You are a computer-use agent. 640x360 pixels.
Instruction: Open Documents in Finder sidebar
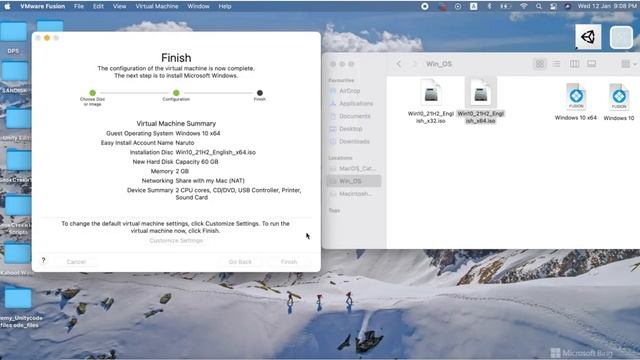click(354, 116)
